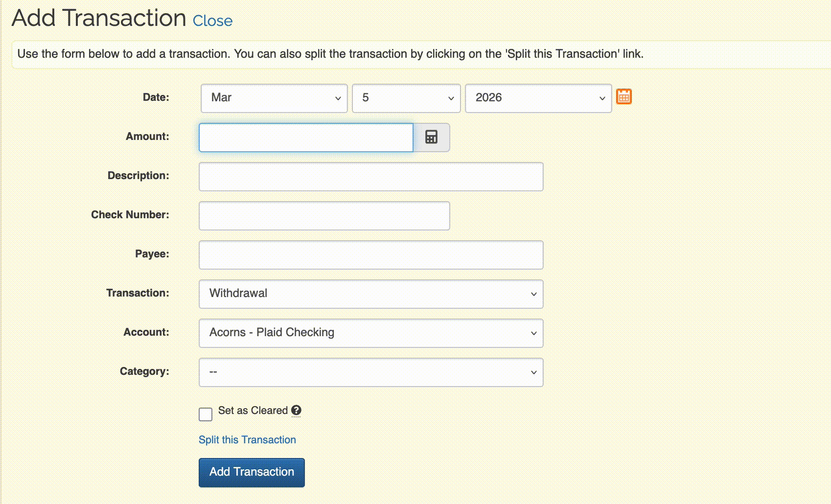Click the Set as Cleared help icon
This screenshot has height=504, width=831.
point(296,411)
